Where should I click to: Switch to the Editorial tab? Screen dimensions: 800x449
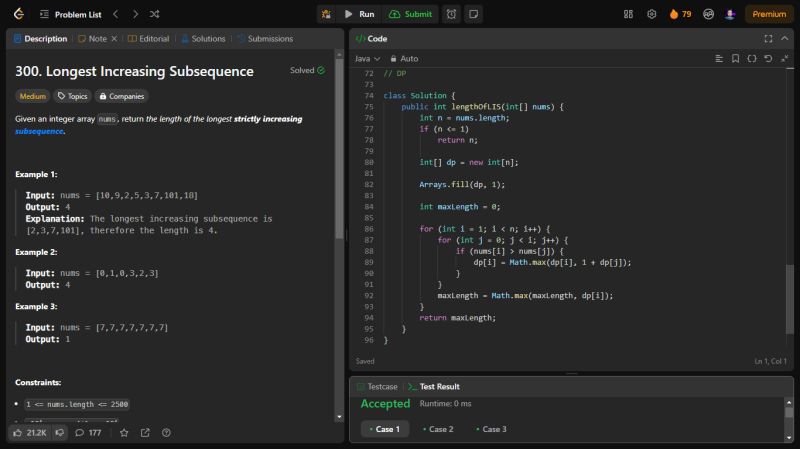pyautogui.click(x=148, y=39)
